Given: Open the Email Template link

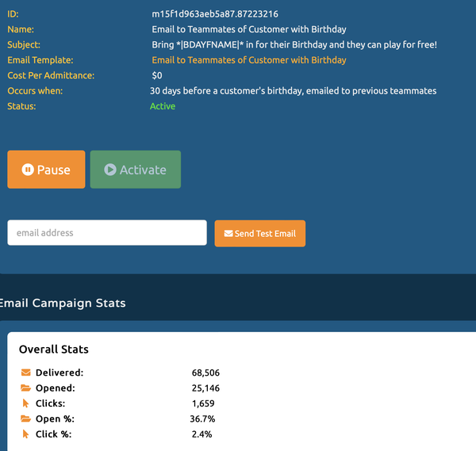Looking at the screenshot, I should tap(248, 60).
